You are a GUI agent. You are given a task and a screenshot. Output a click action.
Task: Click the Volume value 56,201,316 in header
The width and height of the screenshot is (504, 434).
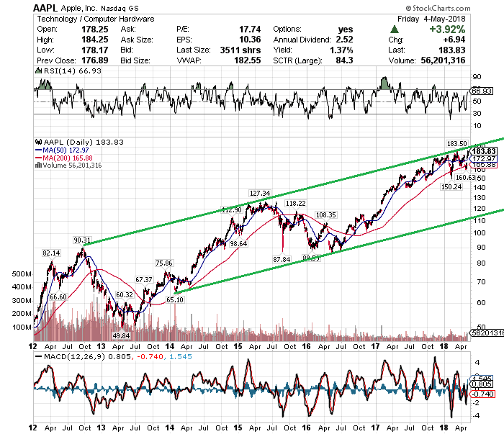(443, 60)
